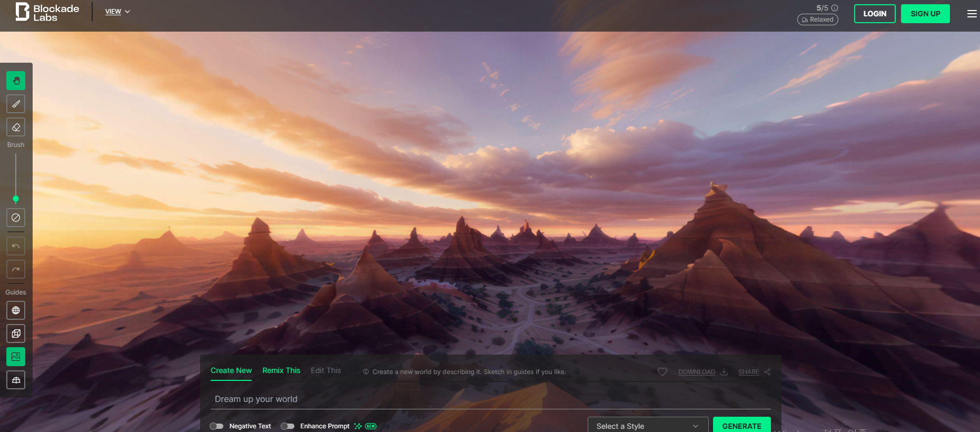Click the 5/5 generations counter
The height and width of the screenshot is (432, 980).
click(822, 8)
